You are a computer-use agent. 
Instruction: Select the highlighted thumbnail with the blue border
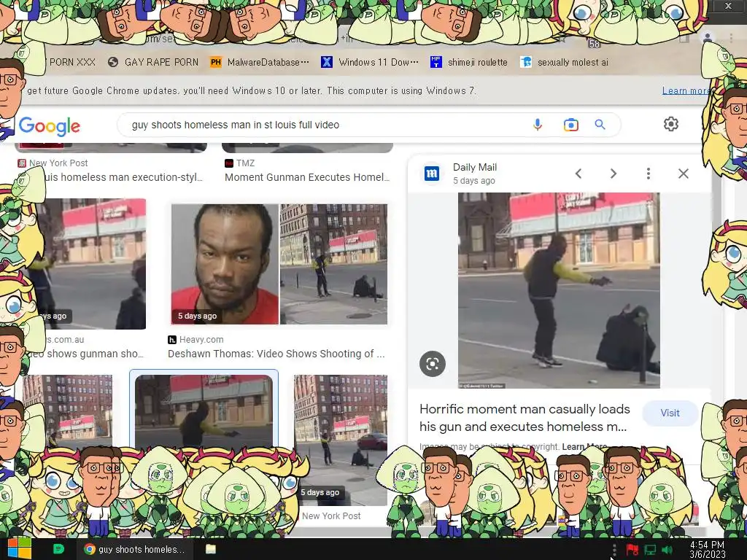point(204,411)
